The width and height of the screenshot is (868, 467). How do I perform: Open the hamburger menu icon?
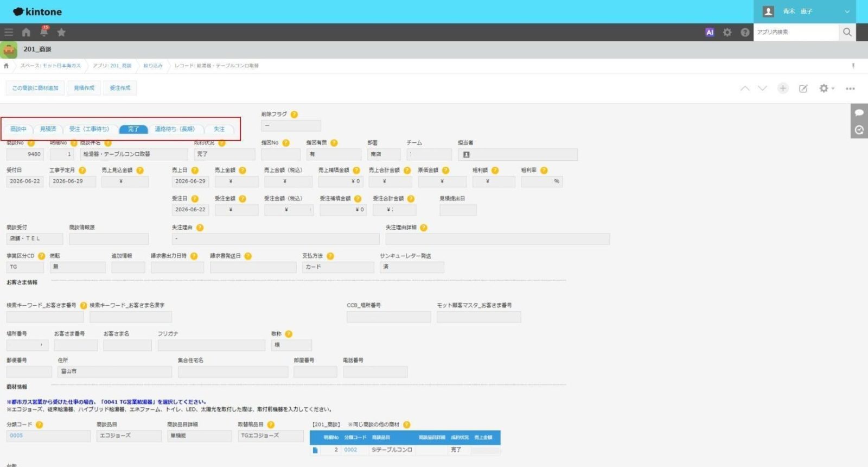click(x=9, y=32)
